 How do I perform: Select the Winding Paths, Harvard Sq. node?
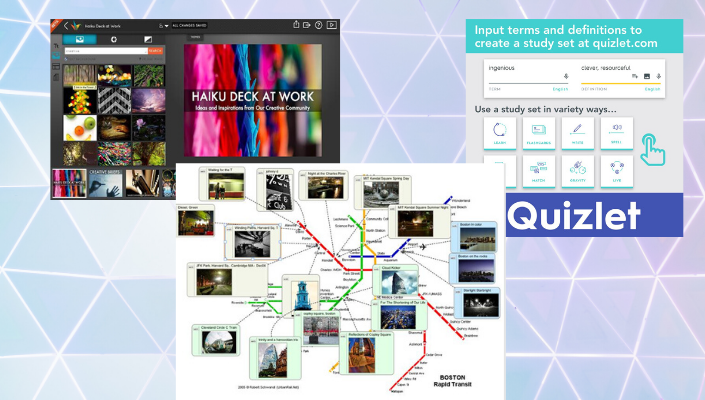[x=253, y=242]
